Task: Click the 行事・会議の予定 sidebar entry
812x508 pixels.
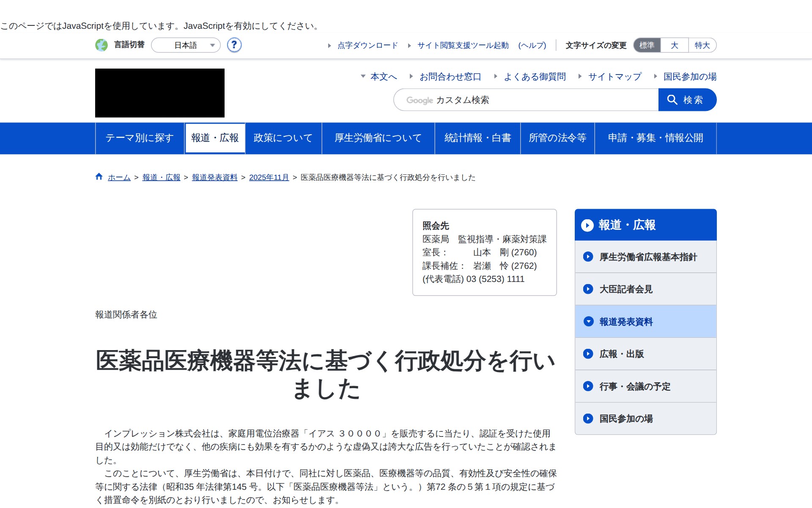Action: (635, 386)
